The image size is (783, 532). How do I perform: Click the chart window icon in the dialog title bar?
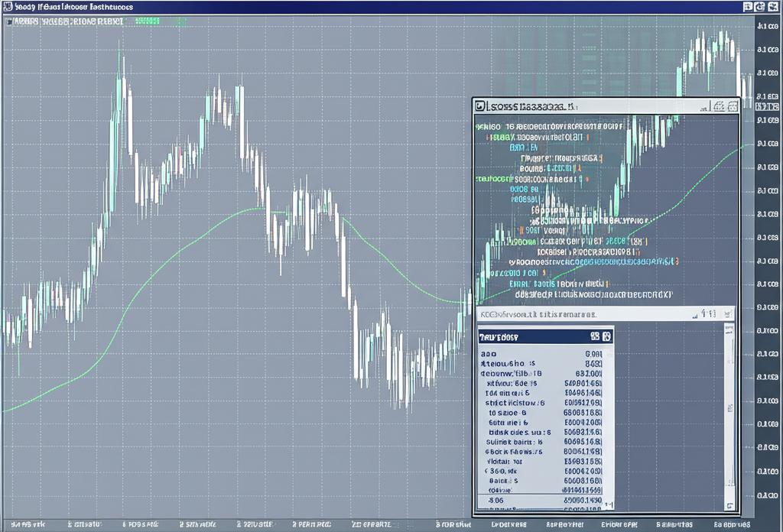479,107
